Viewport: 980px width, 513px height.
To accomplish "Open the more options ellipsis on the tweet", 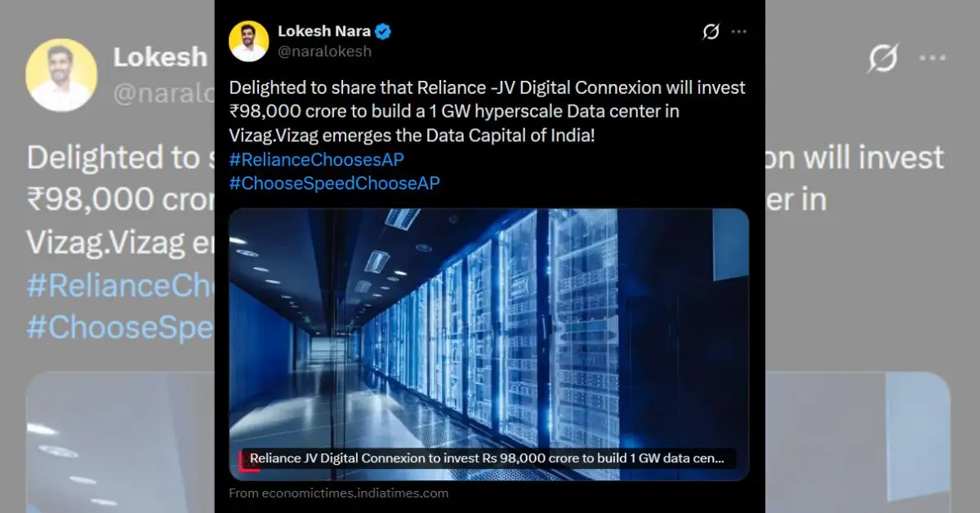I will pyautogui.click(x=740, y=32).
